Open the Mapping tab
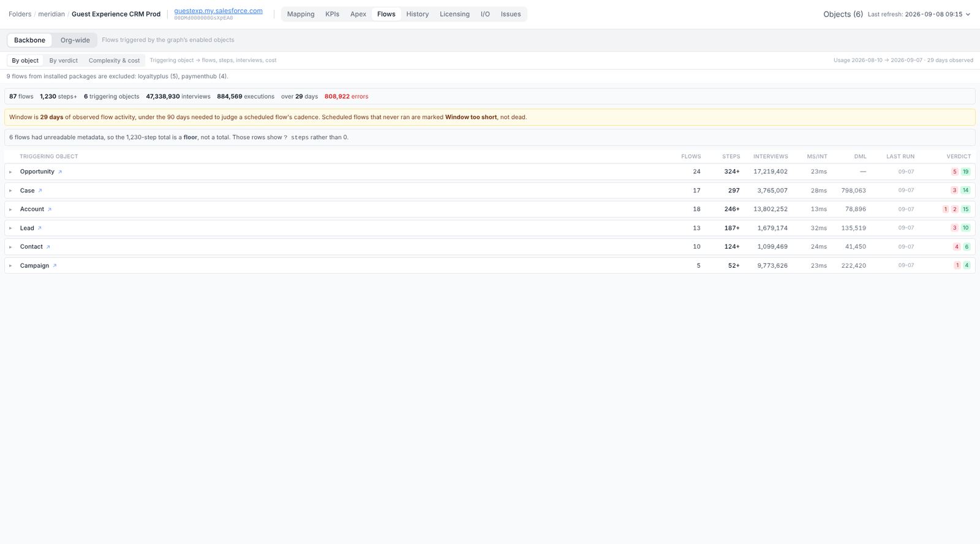Screen dimensions: 980x544 point(301,14)
